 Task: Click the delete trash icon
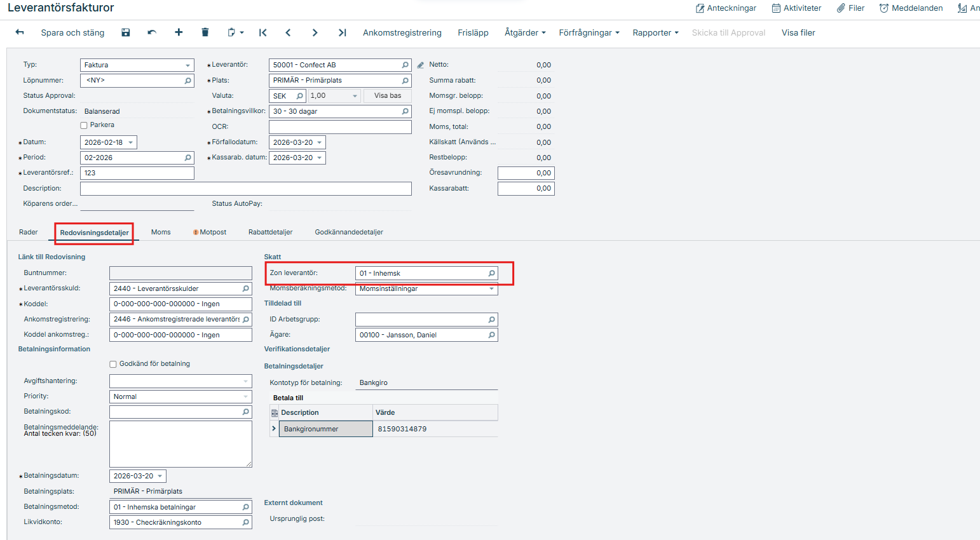pyautogui.click(x=205, y=32)
